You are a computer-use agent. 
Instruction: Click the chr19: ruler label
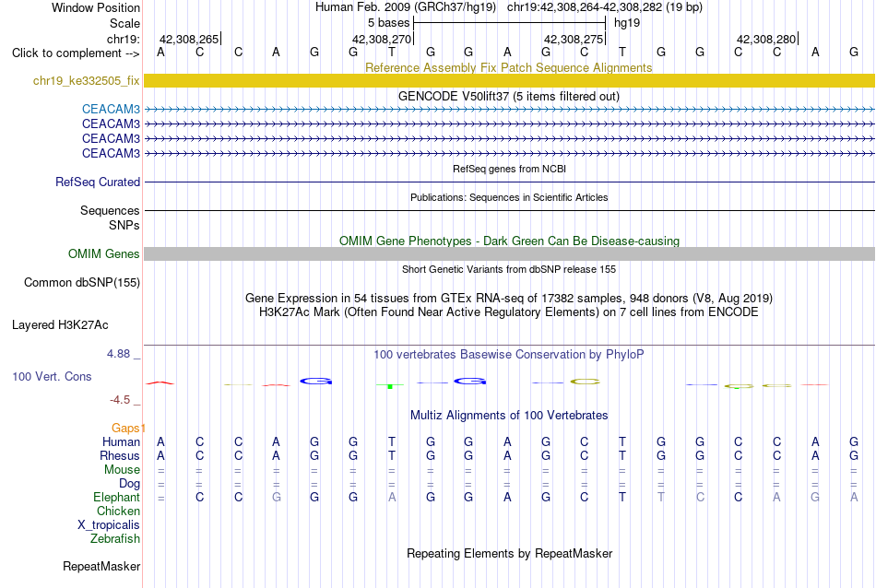(123, 39)
